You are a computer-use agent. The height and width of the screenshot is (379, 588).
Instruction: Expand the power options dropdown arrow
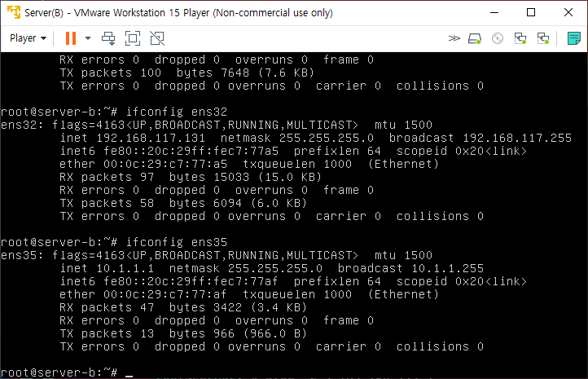pos(88,38)
